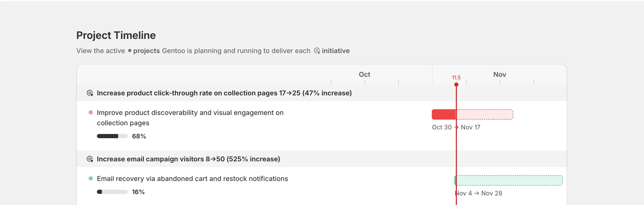The image size is (644, 205).
Task: Click the 68% progress bar
Action: click(x=112, y=136)
